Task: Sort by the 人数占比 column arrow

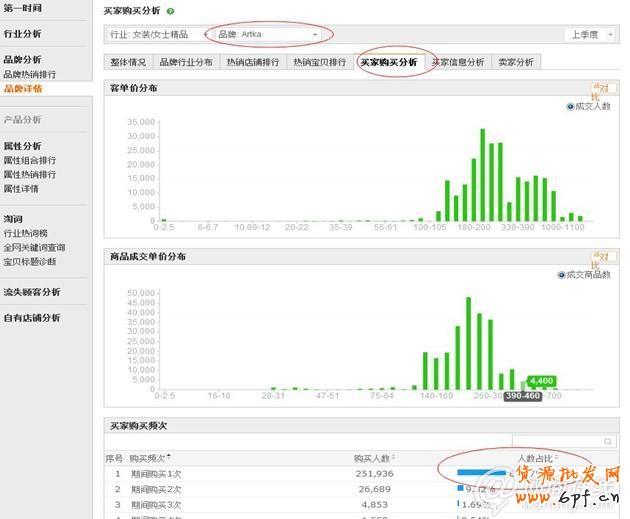Action: (x=555, y=457)
